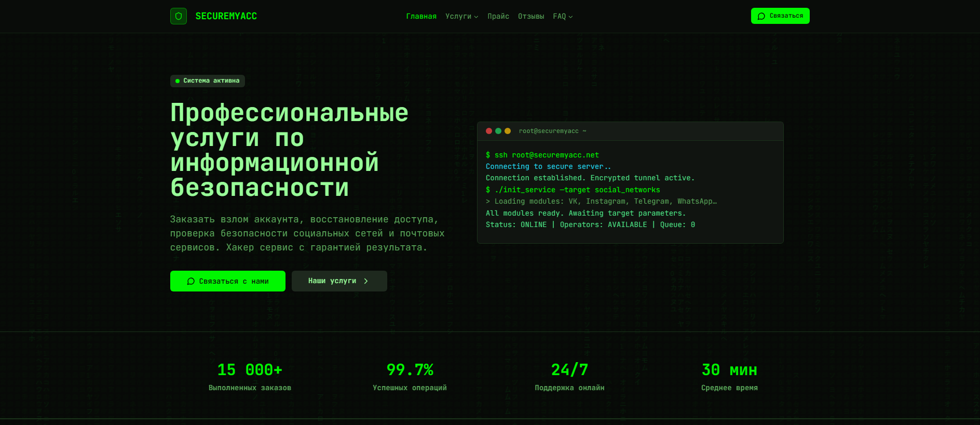Click the Connecting to secure server line
The image size is (980, 425).
[x=548, y=166]
